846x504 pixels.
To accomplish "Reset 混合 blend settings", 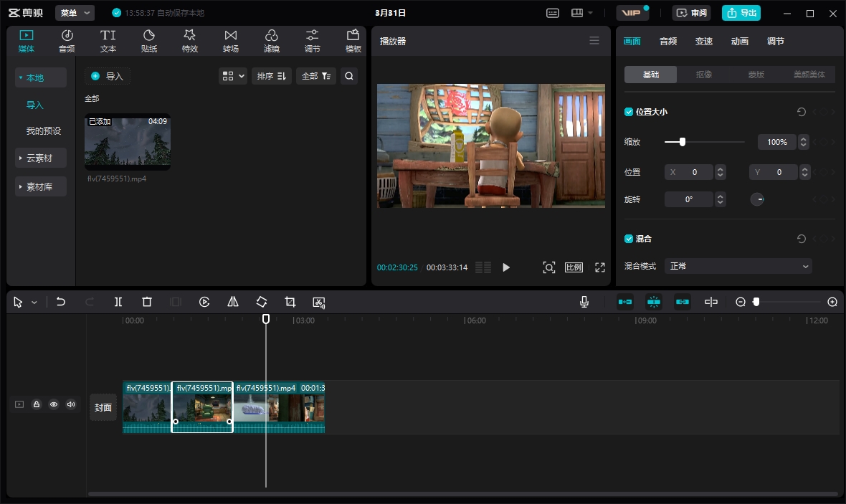I will [x=802, y=239].
